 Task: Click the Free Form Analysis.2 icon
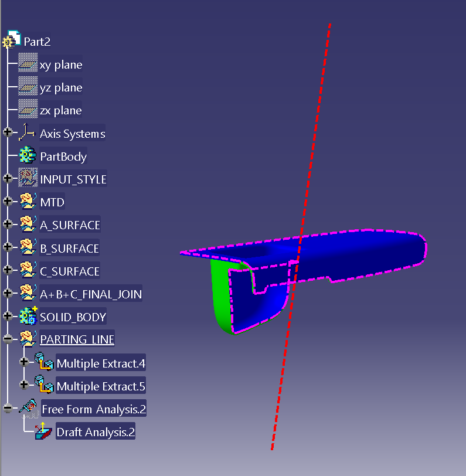point(29,407)
